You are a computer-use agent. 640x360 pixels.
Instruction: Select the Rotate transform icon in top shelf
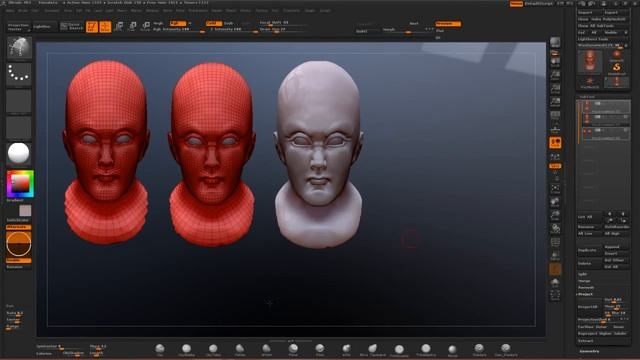click(x=145, y=27)
